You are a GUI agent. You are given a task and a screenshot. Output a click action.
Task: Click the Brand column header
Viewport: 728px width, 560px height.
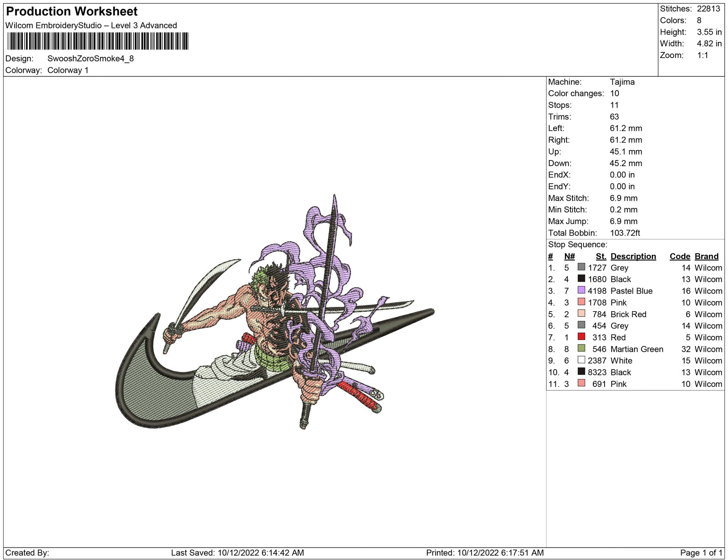(706, 256)
